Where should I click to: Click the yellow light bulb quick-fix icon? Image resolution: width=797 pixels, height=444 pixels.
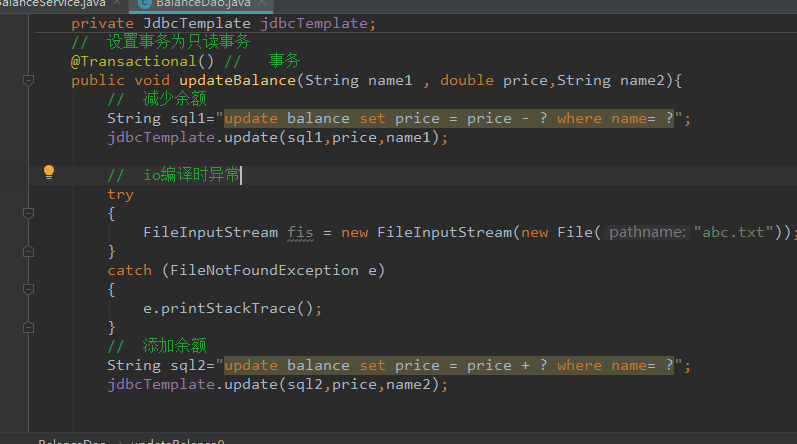click(49, 172)
